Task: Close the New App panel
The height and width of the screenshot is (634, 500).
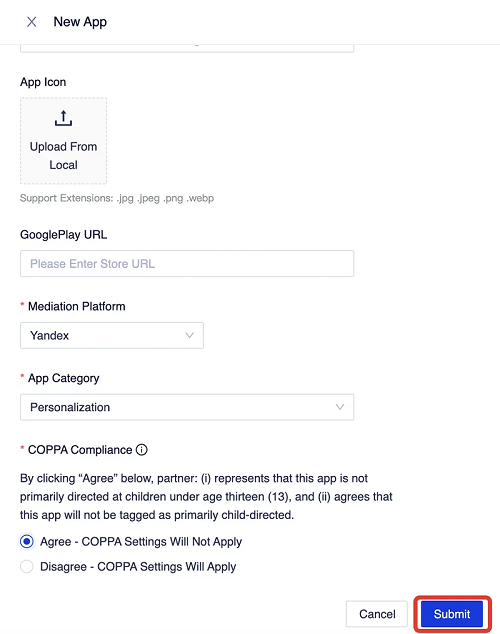Action: [32, 22]
